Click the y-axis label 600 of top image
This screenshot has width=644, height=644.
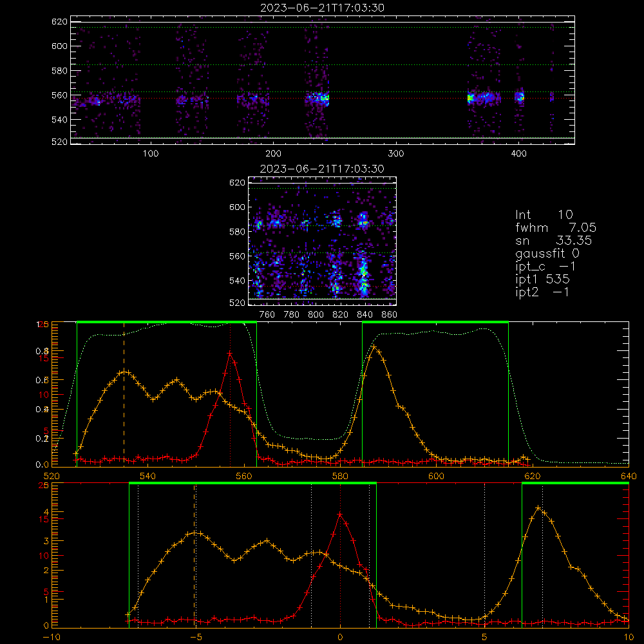point(59,46)
